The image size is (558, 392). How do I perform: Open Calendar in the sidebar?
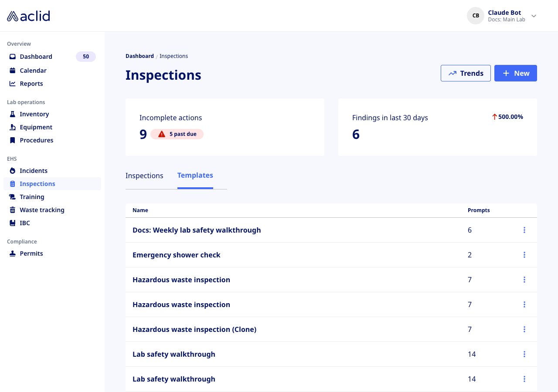[52, 71]
